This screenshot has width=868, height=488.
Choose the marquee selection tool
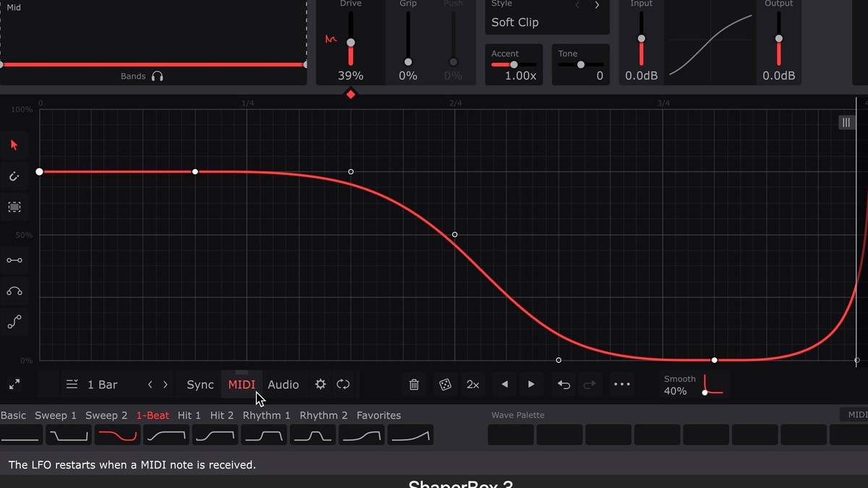pyautogui.click(x=14, y=207)
